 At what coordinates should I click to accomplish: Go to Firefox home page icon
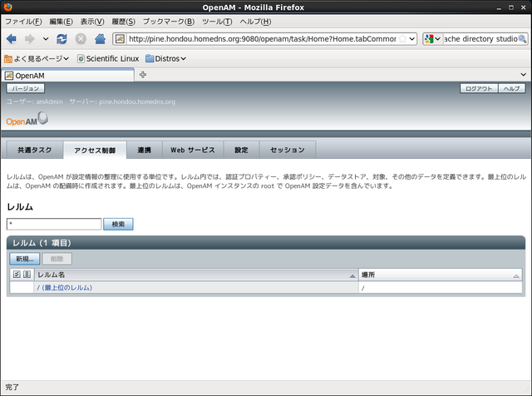(100, 39)
